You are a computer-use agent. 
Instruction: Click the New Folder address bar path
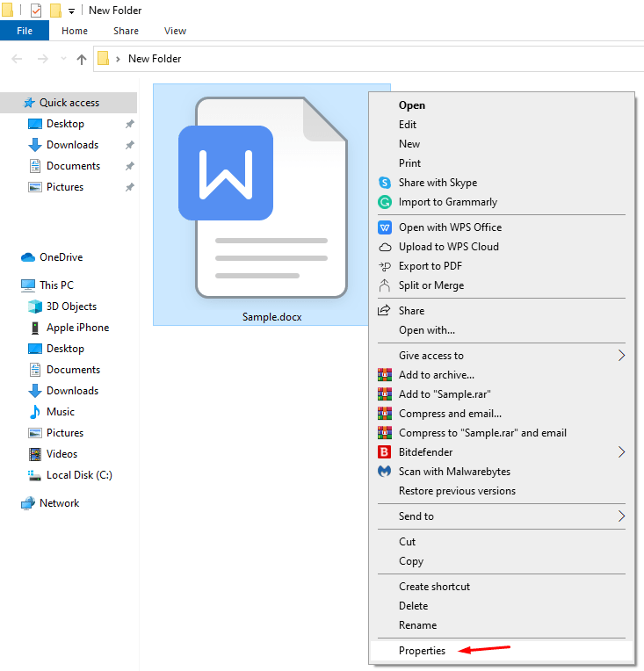point(155,59)
